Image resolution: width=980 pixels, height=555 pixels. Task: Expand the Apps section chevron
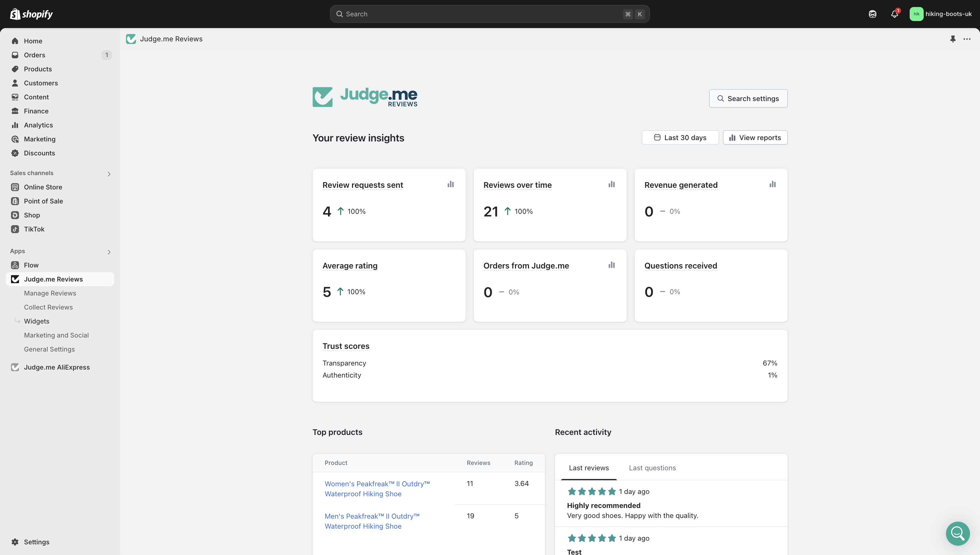click(x=109, y=252)
